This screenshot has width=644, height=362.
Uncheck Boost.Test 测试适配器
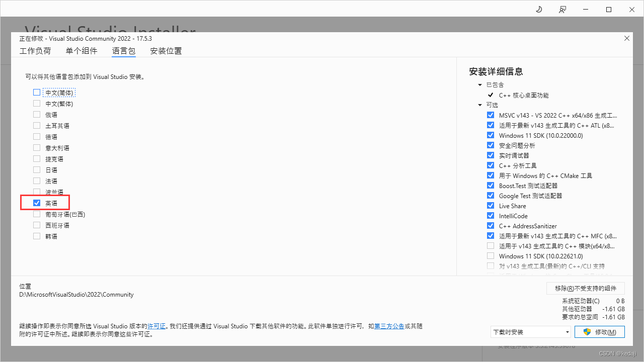491,186
